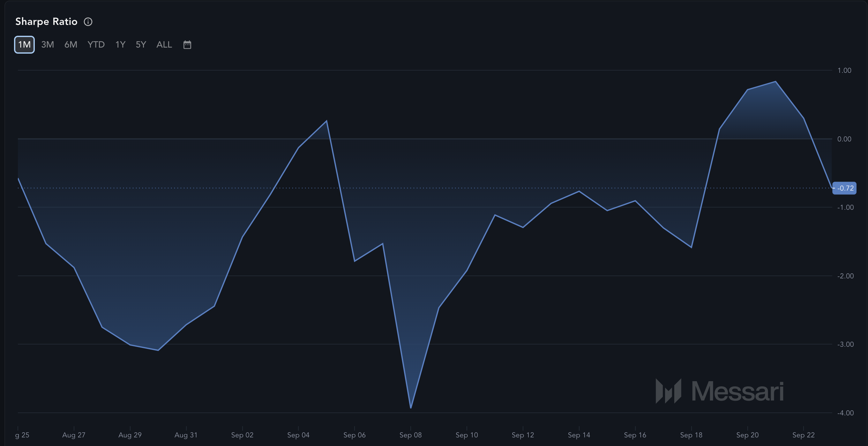This screenshot has width=868, height=446.
Task: Click the Sharpe Ratio info icon
Action: tap(88, 22)
